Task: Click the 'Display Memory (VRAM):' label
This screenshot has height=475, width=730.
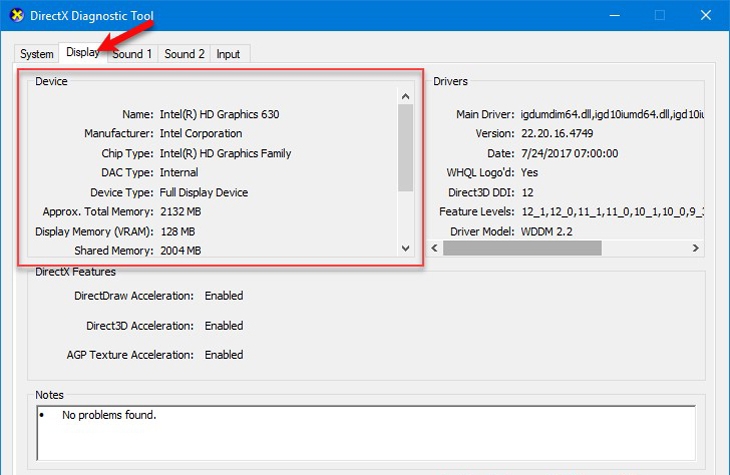Action: click(x=94, y=231)
